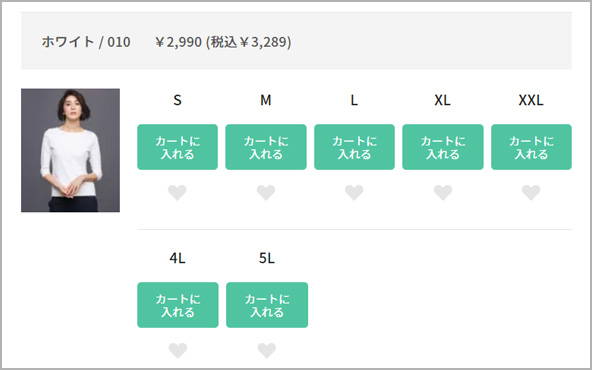Click the S size label
592x370 pixels.
tap(177, 100)
